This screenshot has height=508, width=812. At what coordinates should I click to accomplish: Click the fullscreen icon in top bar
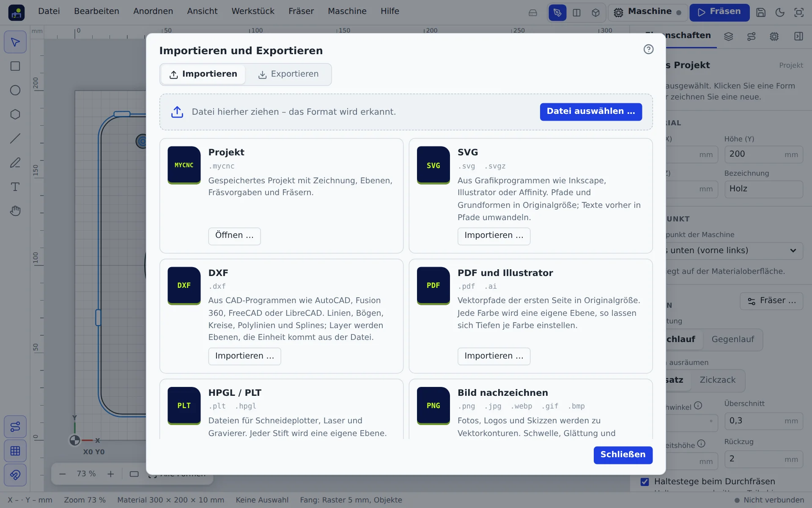coord(799,13)
